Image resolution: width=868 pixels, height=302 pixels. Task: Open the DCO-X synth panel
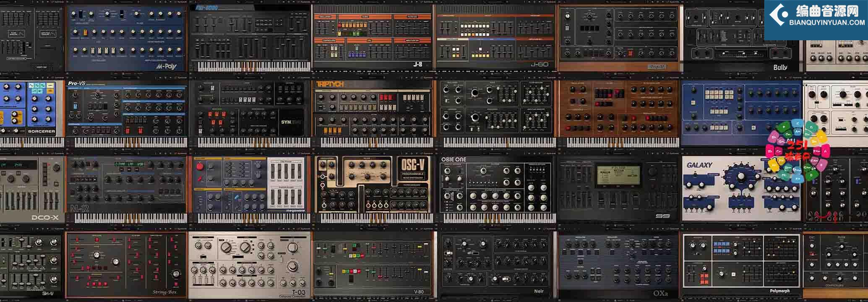[32, 189]
